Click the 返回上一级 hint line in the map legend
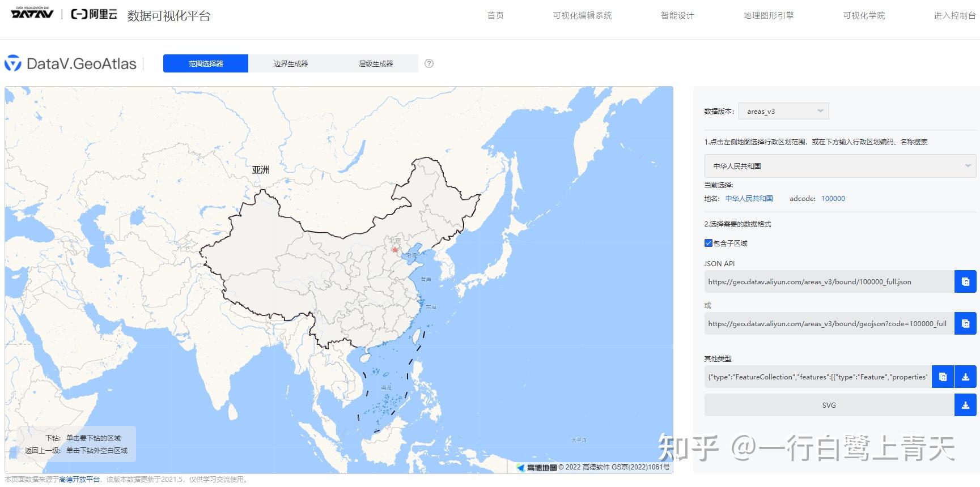Screen dimensions: 980x487 pyautogui.click(x=76, y=451)
